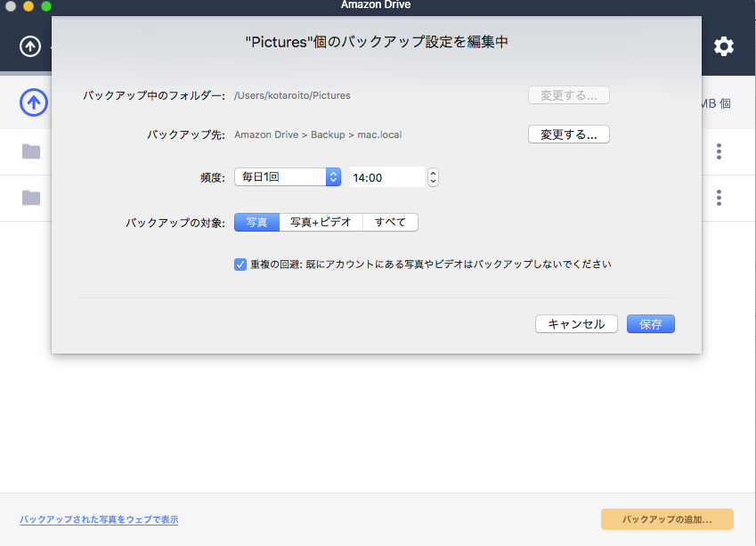
Task: Save the backup settings with 保存
Action: (650, 323)
